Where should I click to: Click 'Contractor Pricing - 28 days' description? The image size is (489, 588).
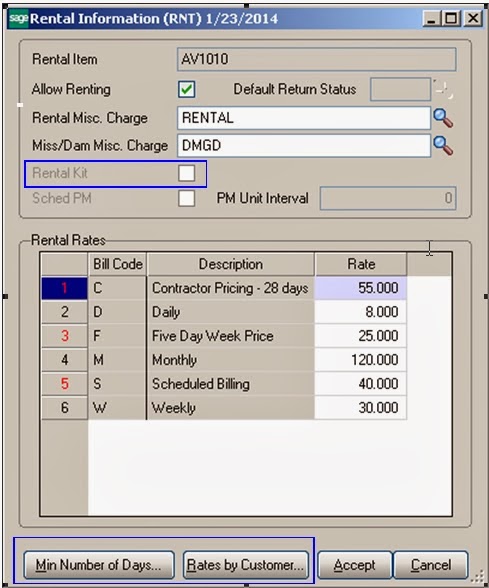tap(231, 288)
